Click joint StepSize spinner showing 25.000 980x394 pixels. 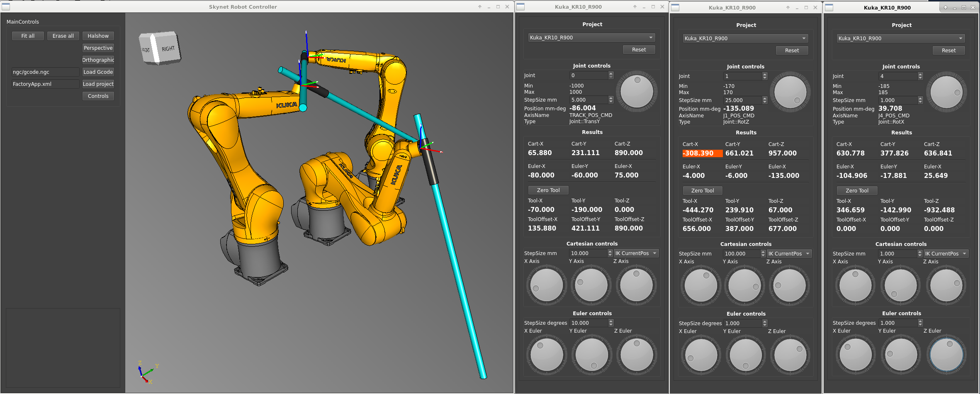745,100
